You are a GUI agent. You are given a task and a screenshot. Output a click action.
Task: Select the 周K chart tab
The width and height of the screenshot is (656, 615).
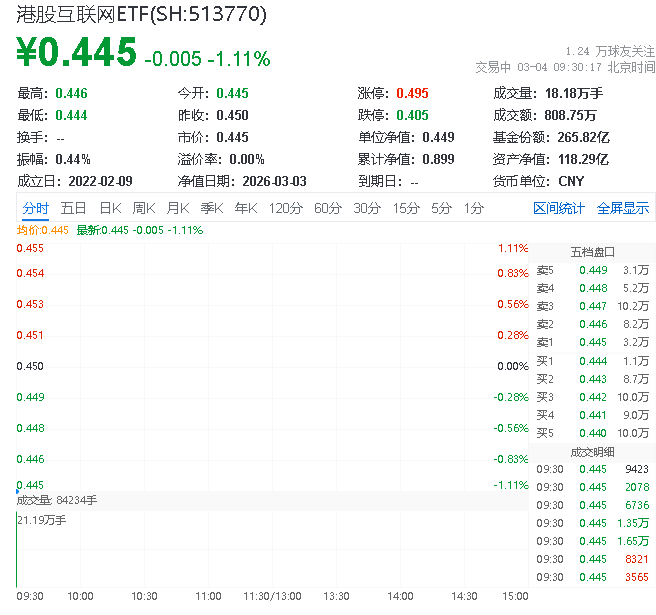tap(144, 208)
